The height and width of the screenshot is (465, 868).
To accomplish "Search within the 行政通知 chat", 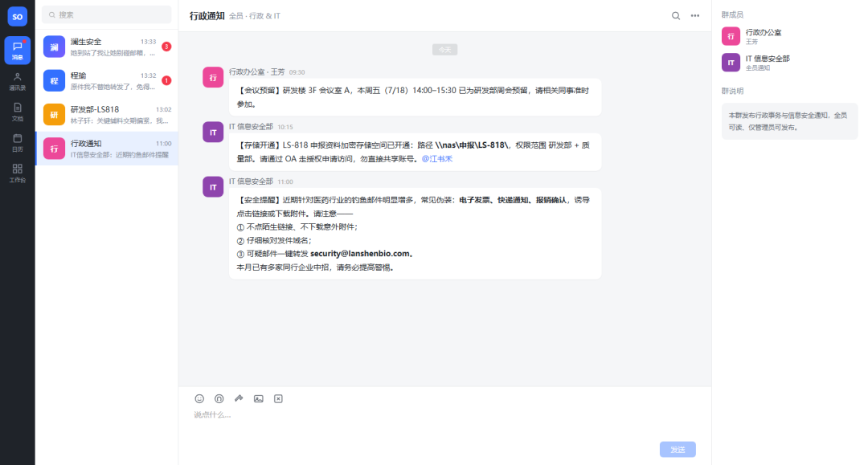I will 676,15.
